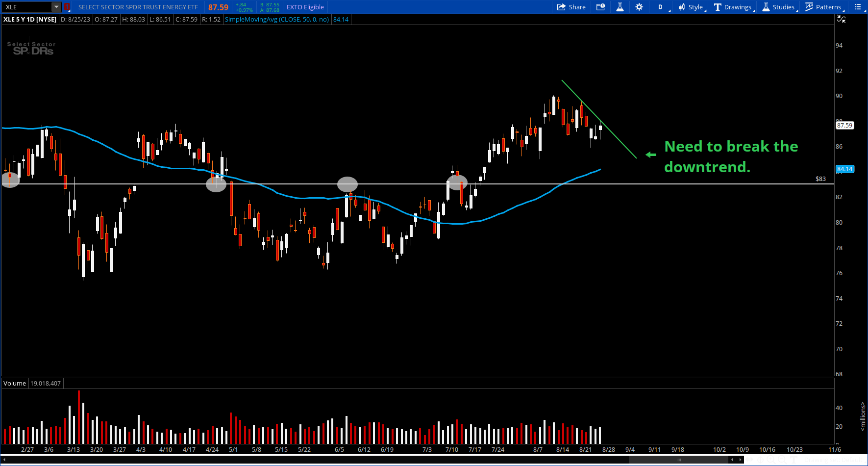868x466 pixels.
Task: Click the time-axis scrollbar thumb
Action: [x=679, y=460]
